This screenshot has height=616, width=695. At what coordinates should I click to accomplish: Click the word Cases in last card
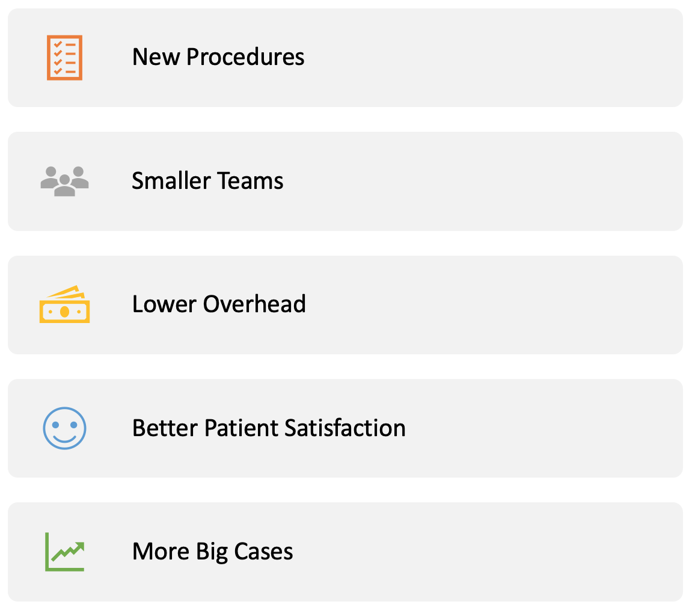click(263, 552)
